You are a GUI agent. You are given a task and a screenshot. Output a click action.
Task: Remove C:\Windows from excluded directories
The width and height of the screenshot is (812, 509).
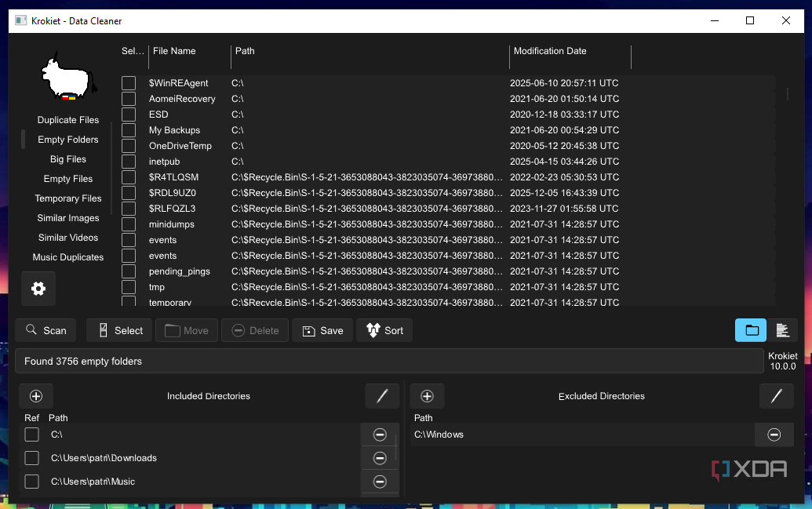[774, 434]
